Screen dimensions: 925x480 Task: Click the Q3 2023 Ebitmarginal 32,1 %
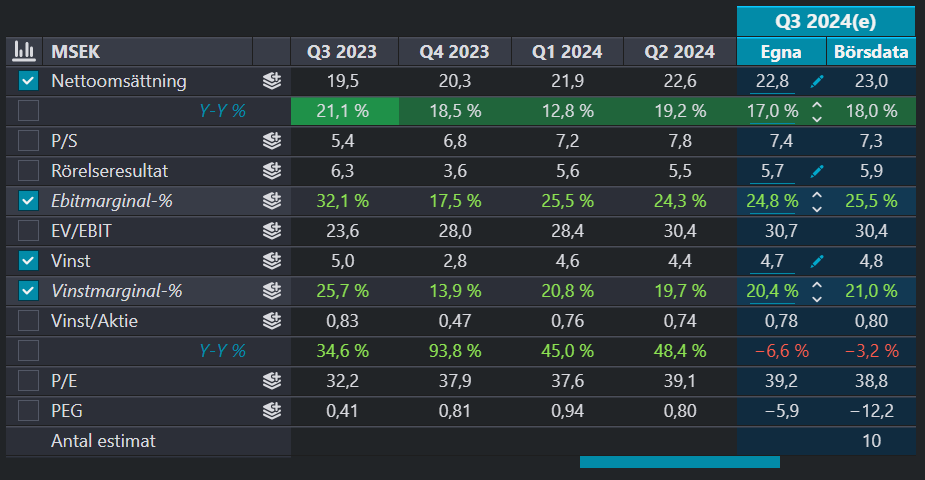tap(343, 201)
